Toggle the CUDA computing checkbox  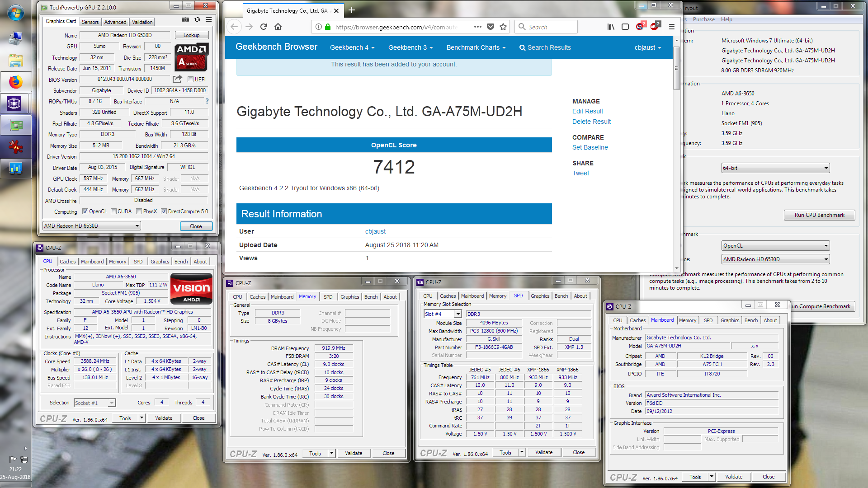click(x=114, y=211)
